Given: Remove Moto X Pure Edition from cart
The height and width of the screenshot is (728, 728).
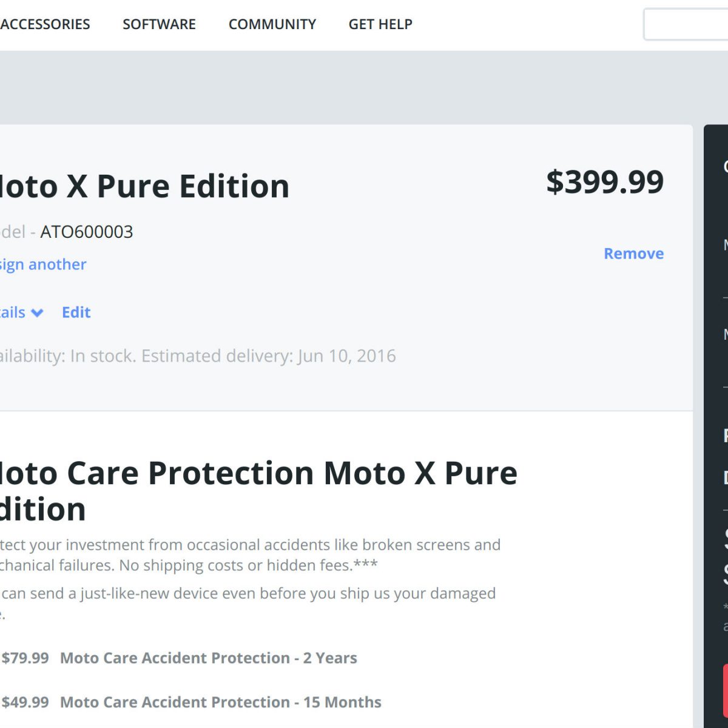Looking at the screenshot, I should 633,254.
